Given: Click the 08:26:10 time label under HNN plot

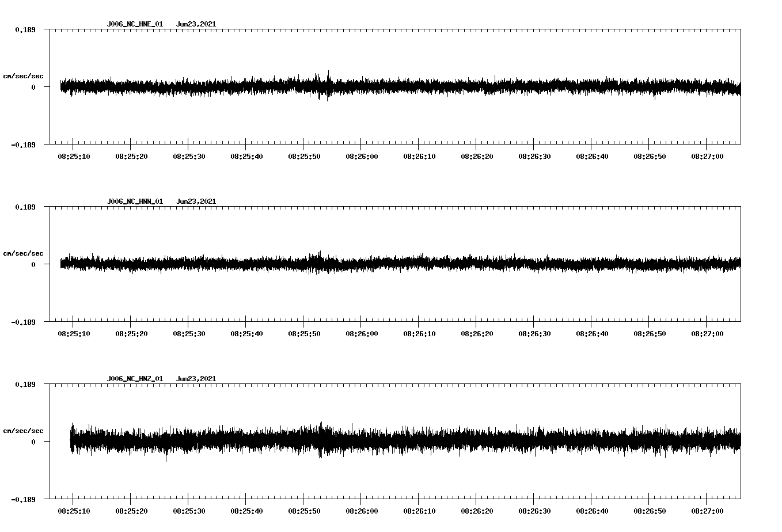Looking at the screenshot, I should coord(419,334).
